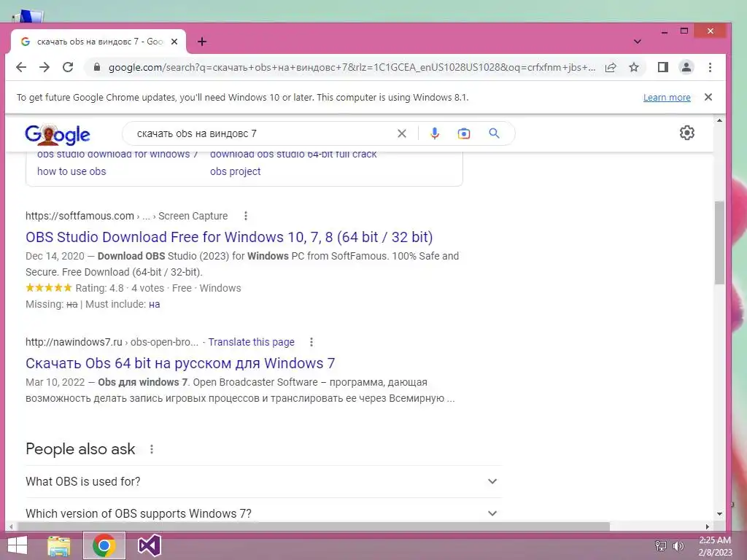Bookmark this page with the star icon
747x560 pixels.
pos(634,67)
